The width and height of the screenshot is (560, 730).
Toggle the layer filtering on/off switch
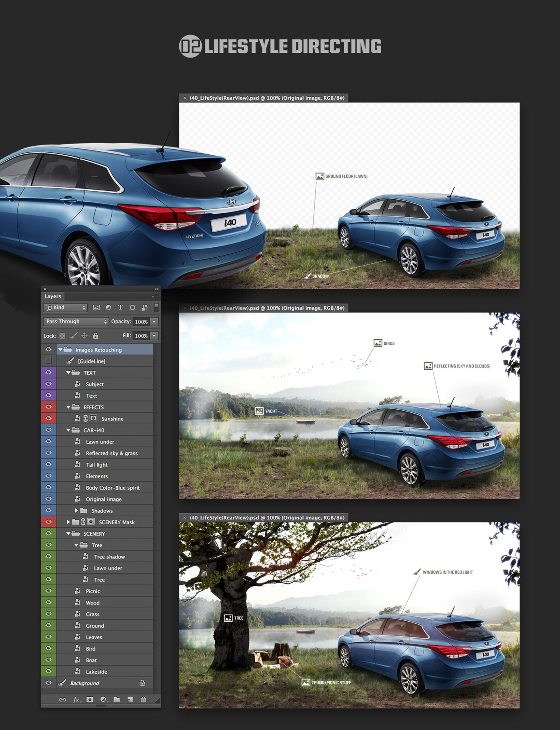click(156, 307)
